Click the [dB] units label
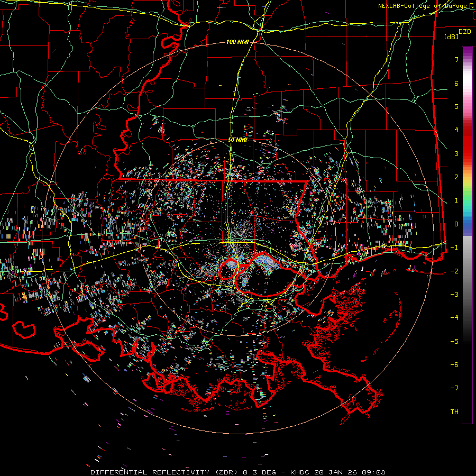This screenshot has width=476, height=476. click(451, 36)
